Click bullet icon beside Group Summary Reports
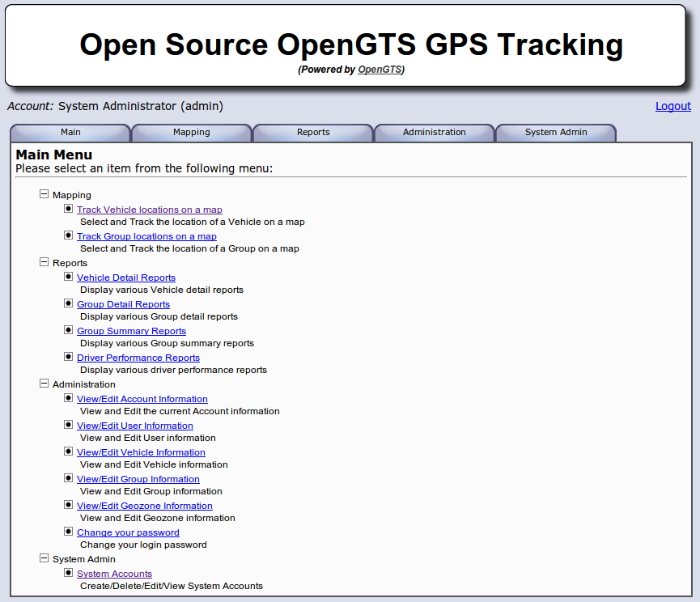 tap(69, 330)
